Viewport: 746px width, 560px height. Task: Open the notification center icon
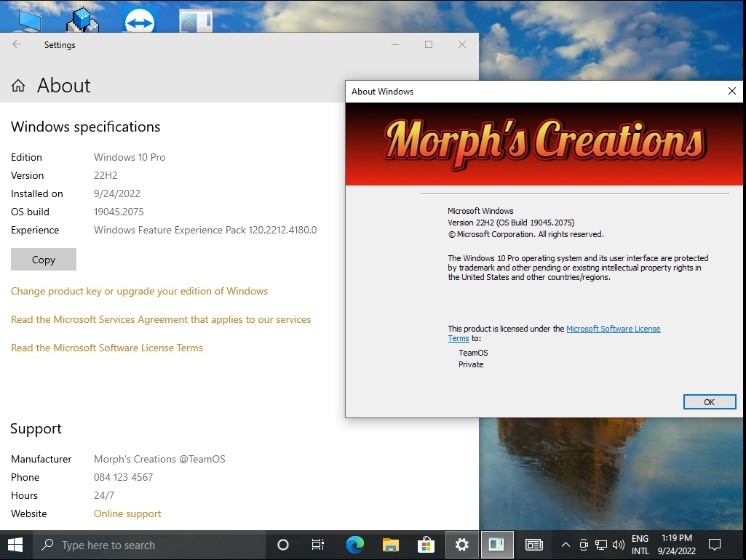tap(715, 545)
